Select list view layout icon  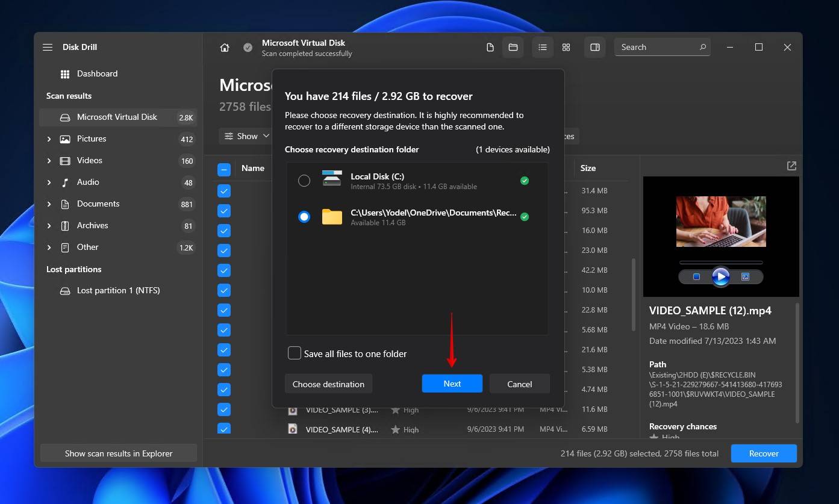point(543,47)
